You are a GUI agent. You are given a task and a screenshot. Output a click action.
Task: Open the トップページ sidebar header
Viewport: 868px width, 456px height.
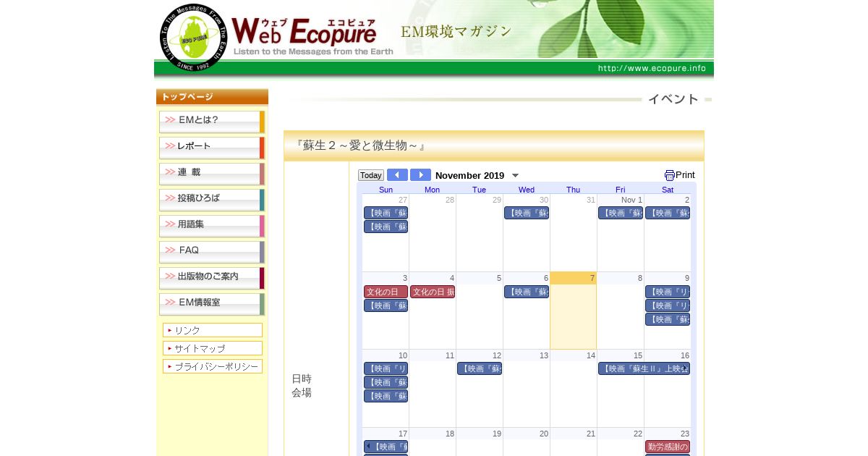(212, 97)
